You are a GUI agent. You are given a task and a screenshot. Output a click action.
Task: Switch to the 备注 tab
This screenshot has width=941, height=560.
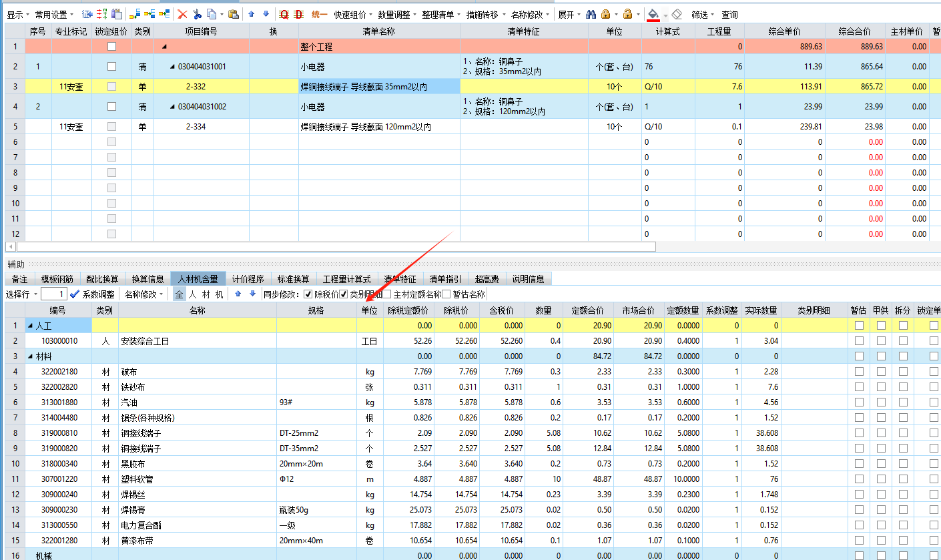[20, 279]
